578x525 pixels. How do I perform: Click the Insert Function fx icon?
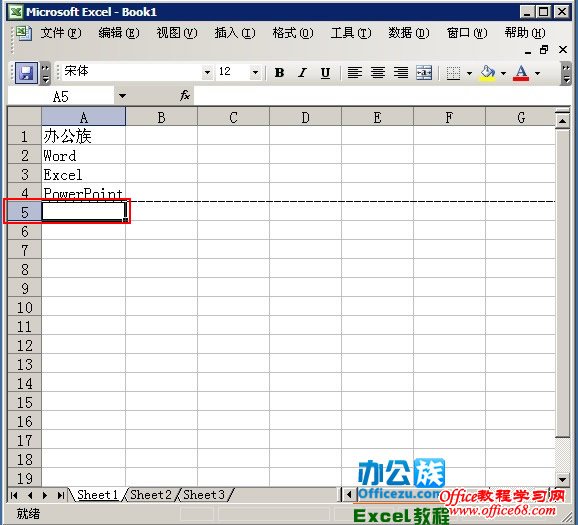(185, 95)
